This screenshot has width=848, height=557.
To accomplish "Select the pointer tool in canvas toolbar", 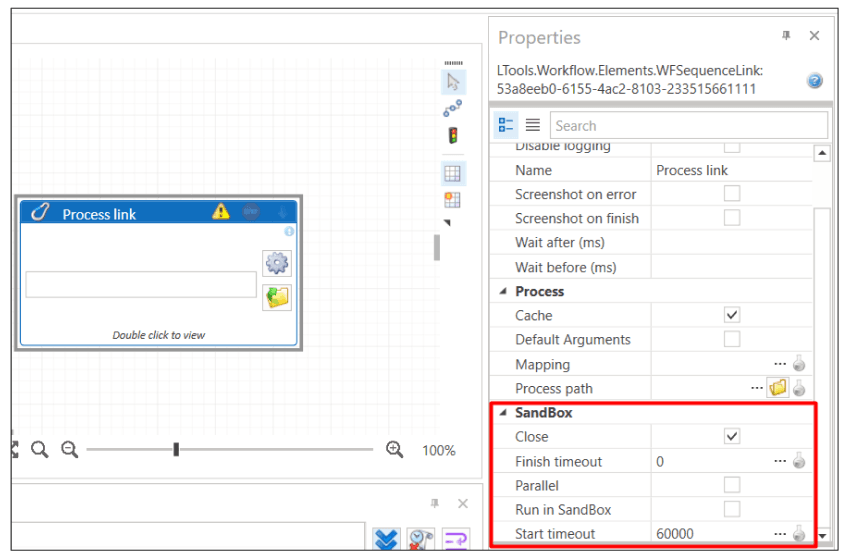I will [453, 82].
